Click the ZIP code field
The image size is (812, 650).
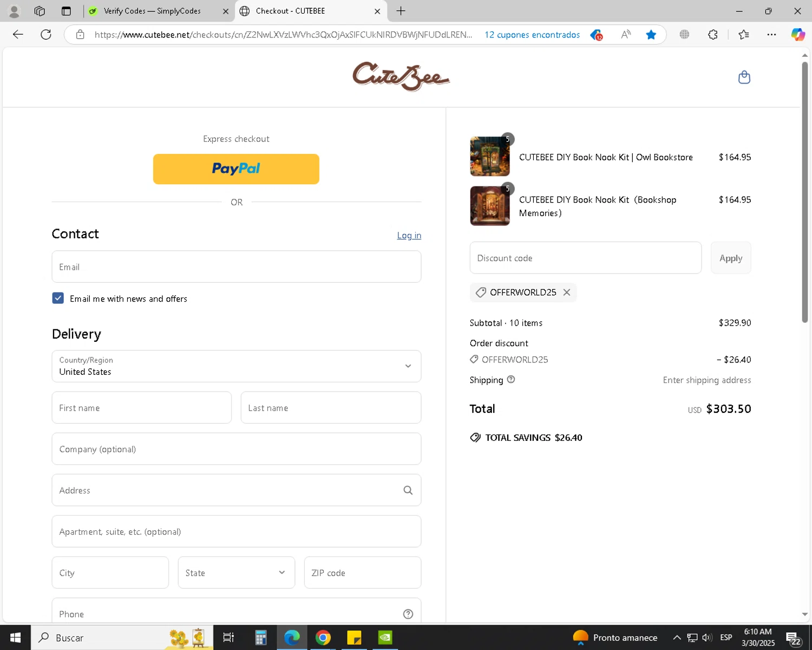pyautogui.click(x=363, y=573)
